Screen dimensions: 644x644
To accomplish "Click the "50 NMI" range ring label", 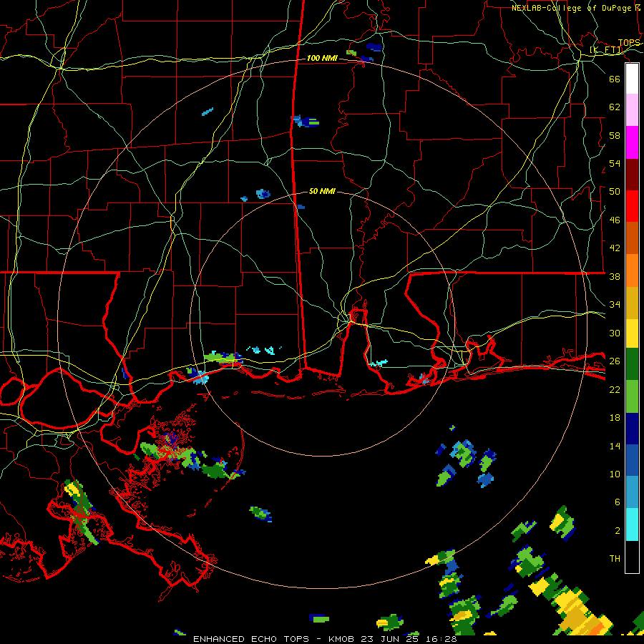I will pos(322,191).
